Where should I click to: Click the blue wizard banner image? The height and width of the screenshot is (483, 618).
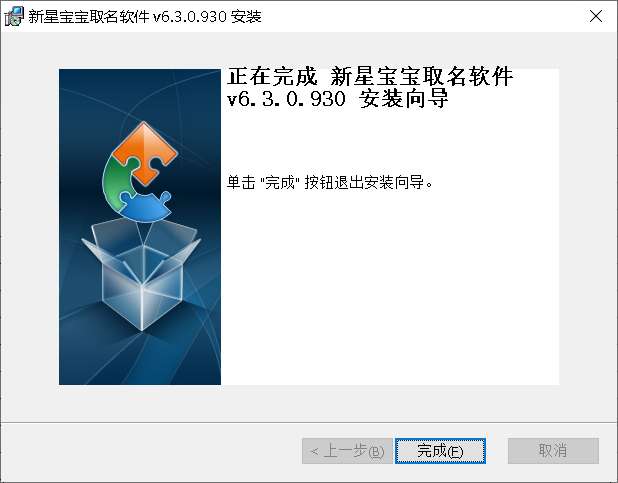tap(140, 227)
